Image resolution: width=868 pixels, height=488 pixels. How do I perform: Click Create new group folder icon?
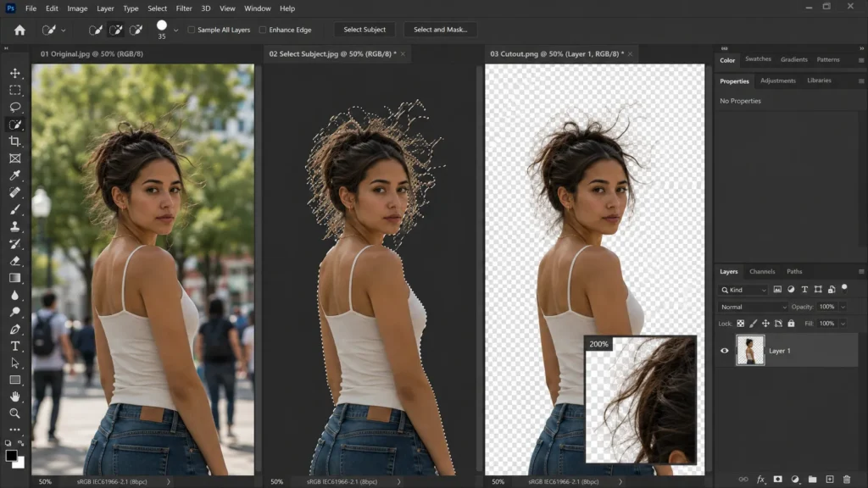812,480
